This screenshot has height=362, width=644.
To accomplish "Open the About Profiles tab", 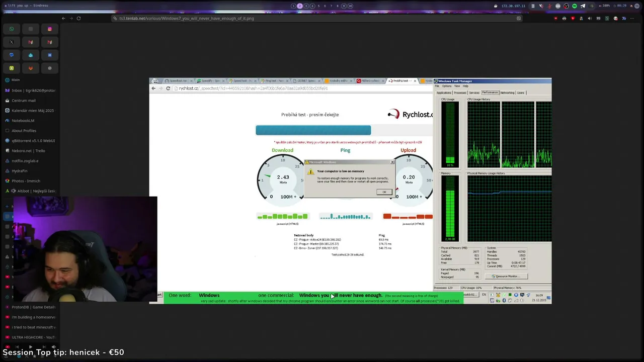I will tap(30, 131).
